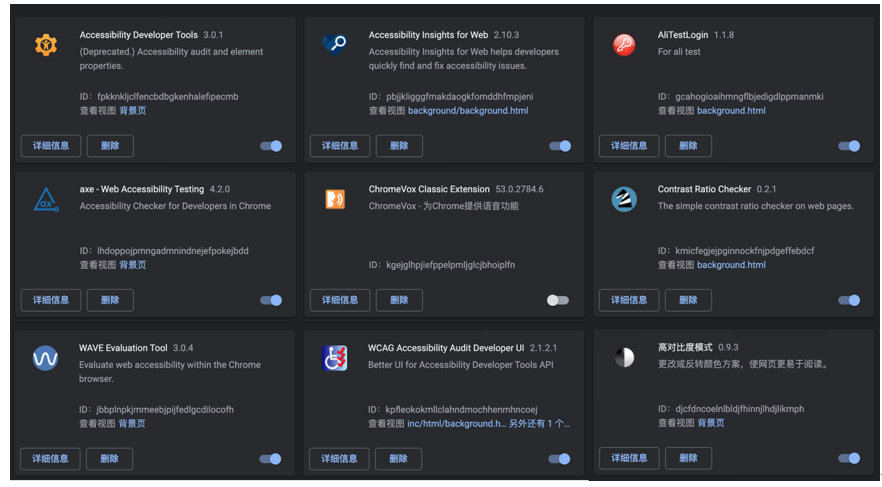
Task: Click the WAVE Evaluation Tool icon
Action: point(46,358)
